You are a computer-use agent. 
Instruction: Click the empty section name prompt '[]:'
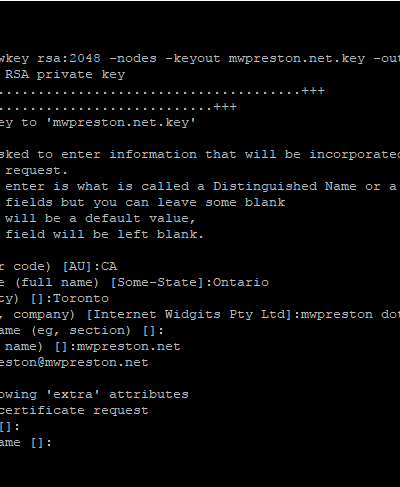(153, 331)
